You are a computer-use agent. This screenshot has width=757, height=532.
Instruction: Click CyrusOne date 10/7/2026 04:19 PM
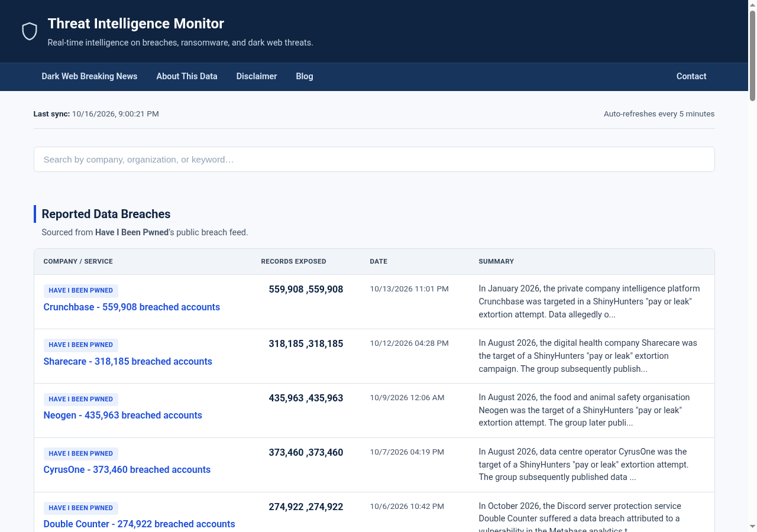(x=407, y=452)
